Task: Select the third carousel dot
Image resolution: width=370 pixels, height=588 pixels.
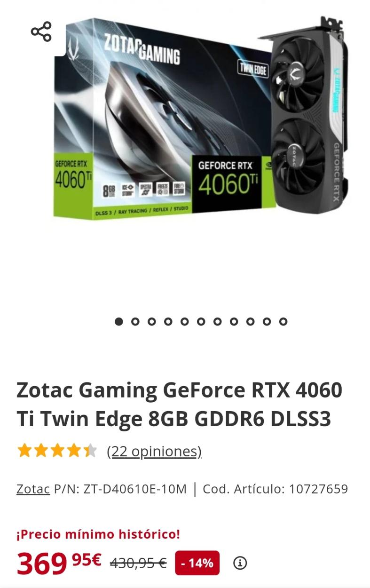Action: [152, 321]
